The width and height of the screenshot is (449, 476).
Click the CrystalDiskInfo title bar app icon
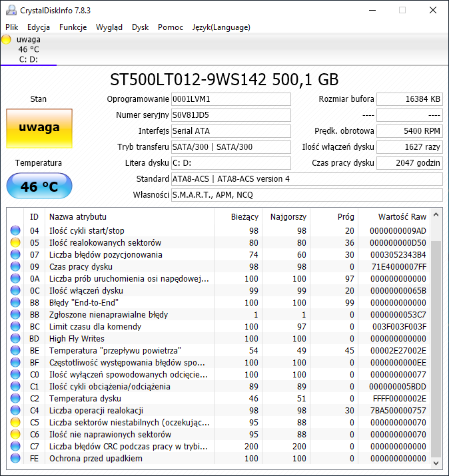tap(11, 11)
